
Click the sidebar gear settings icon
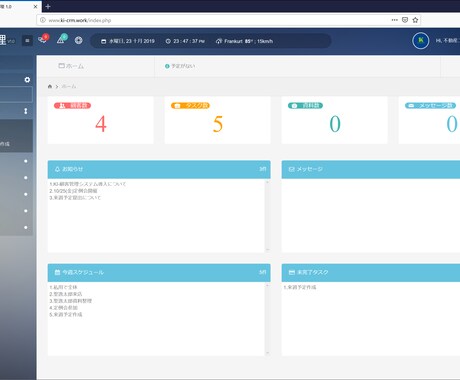point(27,80)
